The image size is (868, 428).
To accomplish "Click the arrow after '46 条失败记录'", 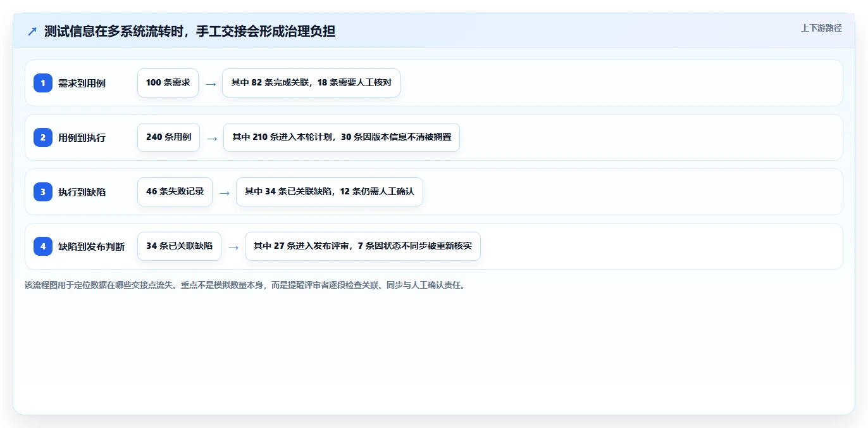I will 225,192.
